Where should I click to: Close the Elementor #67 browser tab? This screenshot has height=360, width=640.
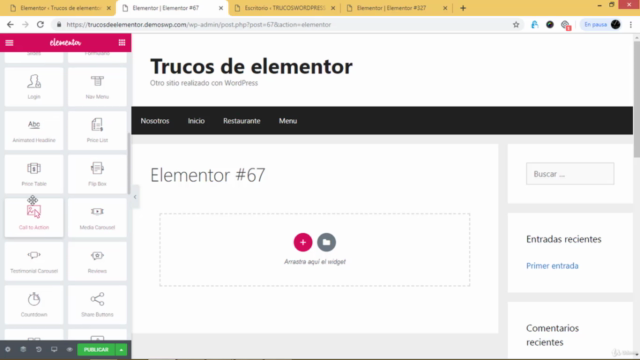[x=221, y=8]
